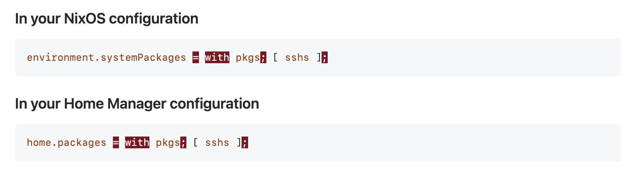The height and width of the screenshot is (171, 644).
Task: Select highlighted "with" keyword in the NixOS snippet
Action: click(217, 58)
